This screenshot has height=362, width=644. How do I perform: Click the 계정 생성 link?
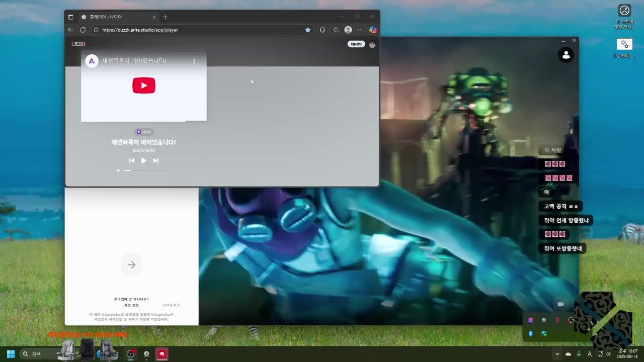point(131,305)
